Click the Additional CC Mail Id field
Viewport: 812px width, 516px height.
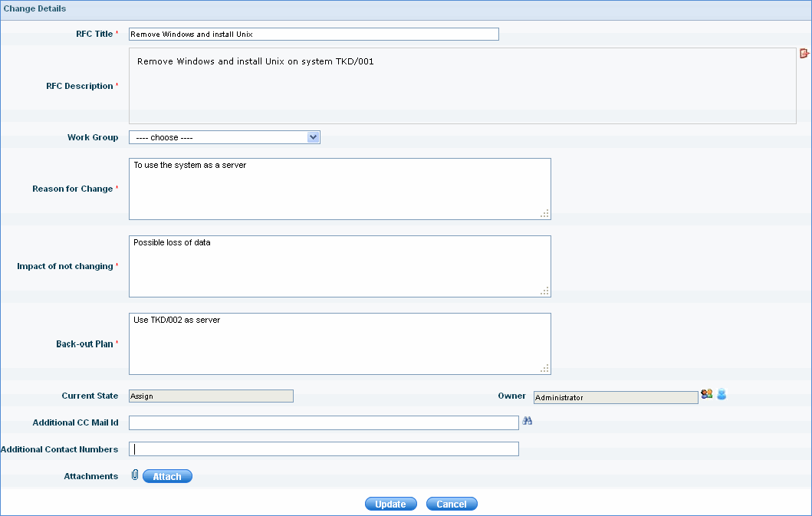tap(322, 422)
